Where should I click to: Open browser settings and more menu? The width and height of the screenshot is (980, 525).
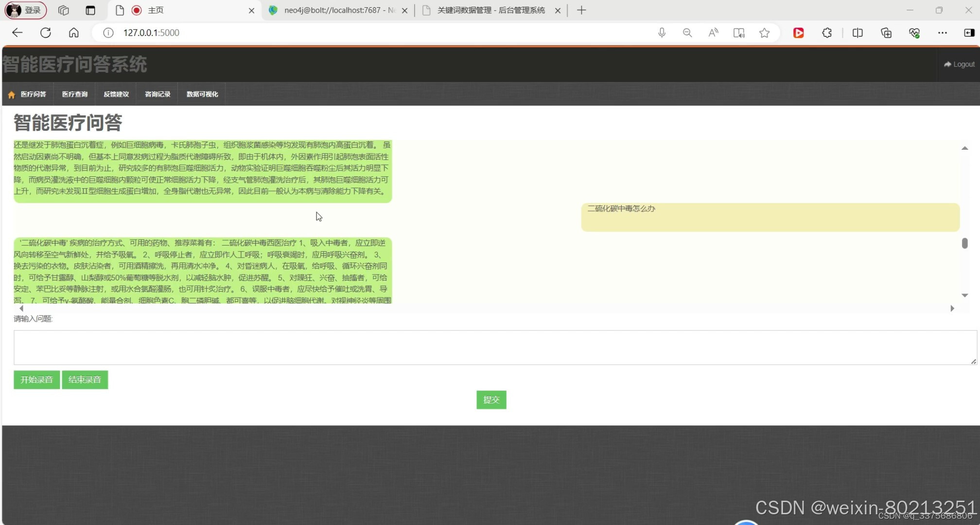tap(942, 33)
